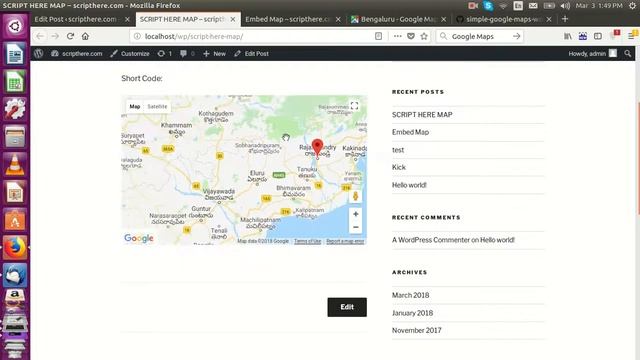Show sidebars icon in Firefox toolbar
Screen dimensions: 640x360
(598, 36)
